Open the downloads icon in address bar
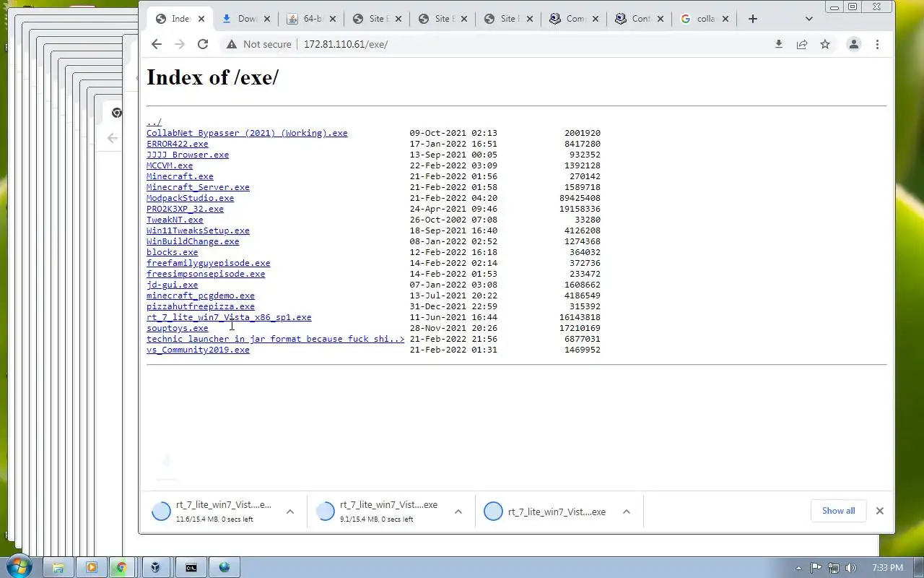Screen dimensions: 924x578 pyautogui.click(x=779, y=44)
